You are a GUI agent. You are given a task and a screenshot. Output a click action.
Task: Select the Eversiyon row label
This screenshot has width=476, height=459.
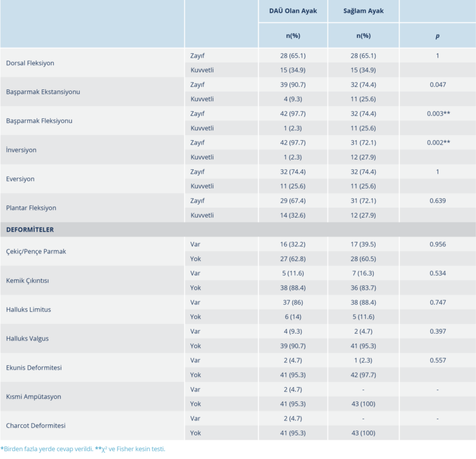pos(20,179)
